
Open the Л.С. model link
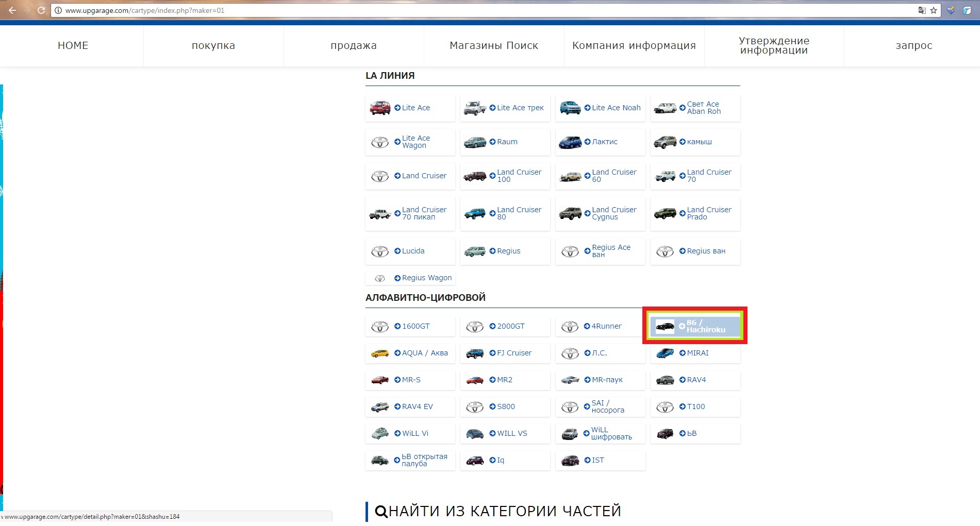tap(599, 353)
